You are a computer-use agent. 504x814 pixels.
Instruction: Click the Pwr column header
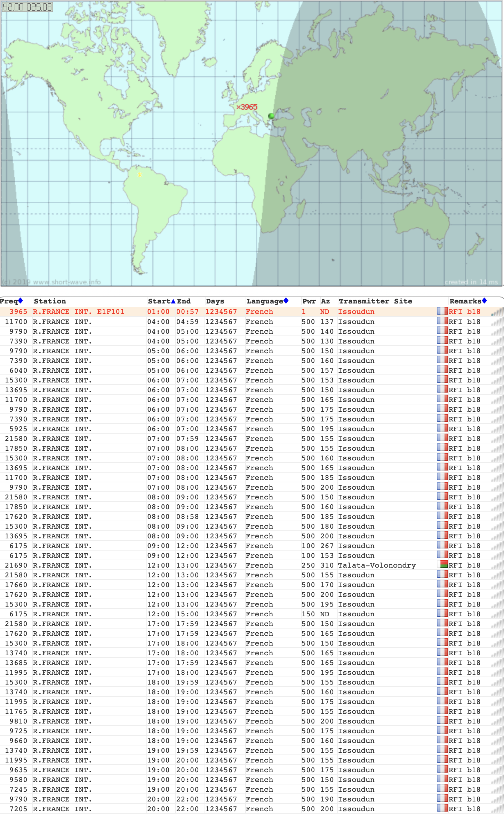(309, 301)
